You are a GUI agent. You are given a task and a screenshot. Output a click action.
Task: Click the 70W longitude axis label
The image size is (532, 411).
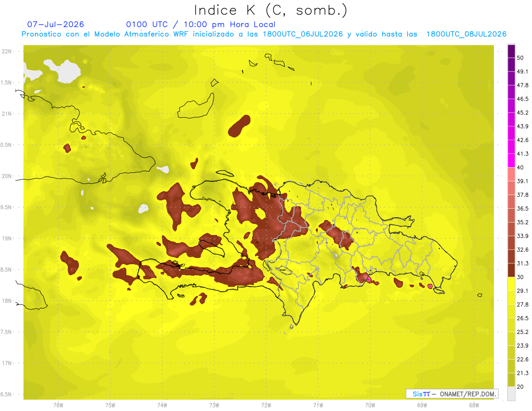click(370, 405)
